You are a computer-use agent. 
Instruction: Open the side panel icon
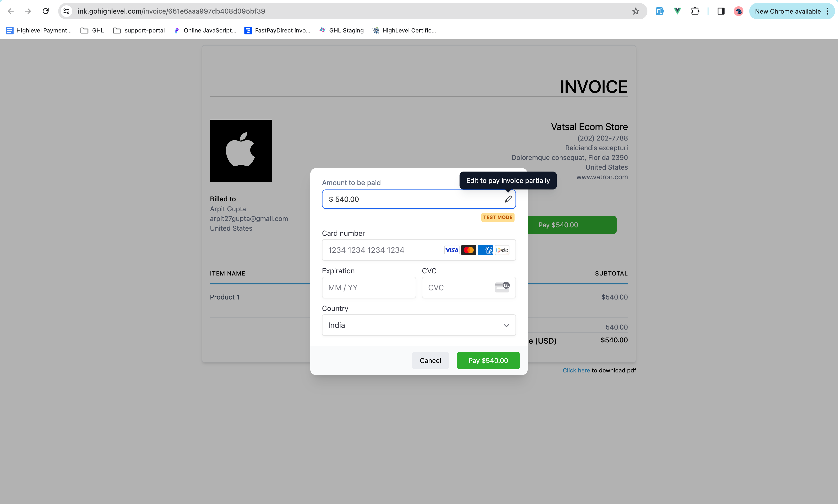721,11
